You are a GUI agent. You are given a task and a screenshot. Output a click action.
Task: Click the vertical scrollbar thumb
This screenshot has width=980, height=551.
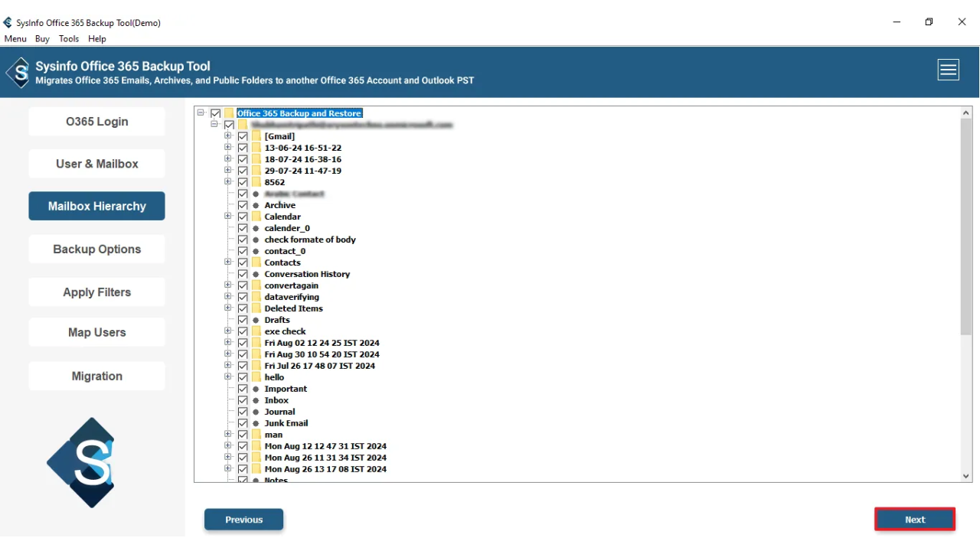point(966,227)
